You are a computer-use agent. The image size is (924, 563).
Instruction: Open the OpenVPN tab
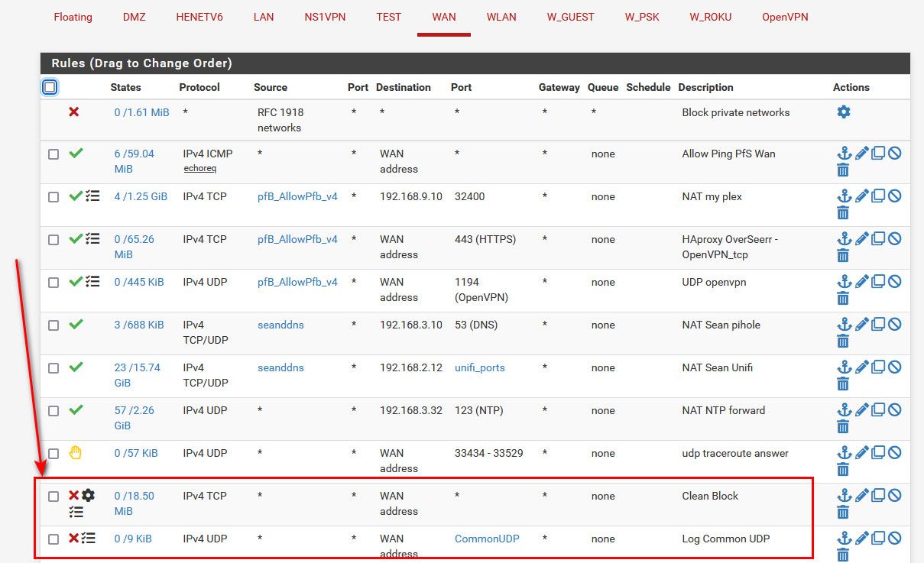point(785,17)
